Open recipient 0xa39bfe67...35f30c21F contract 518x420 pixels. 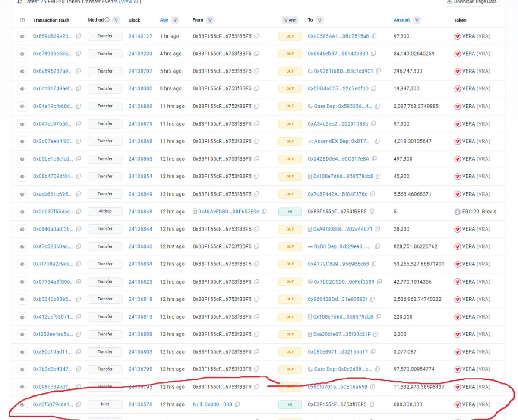(342, 334)
